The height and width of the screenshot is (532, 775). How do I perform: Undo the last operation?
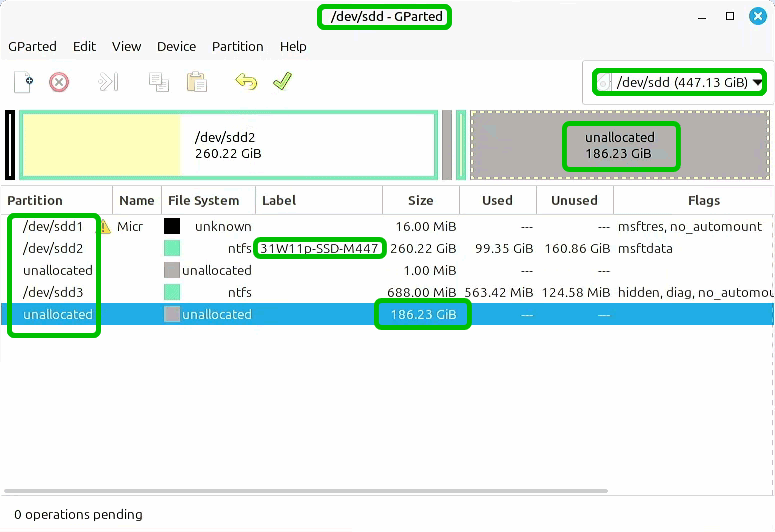coord(246,82)
